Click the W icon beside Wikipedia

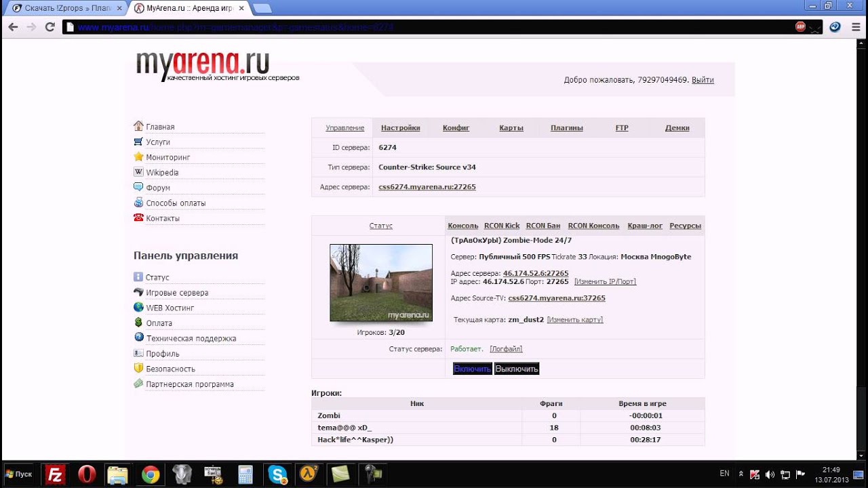click(x=138, y=172)
